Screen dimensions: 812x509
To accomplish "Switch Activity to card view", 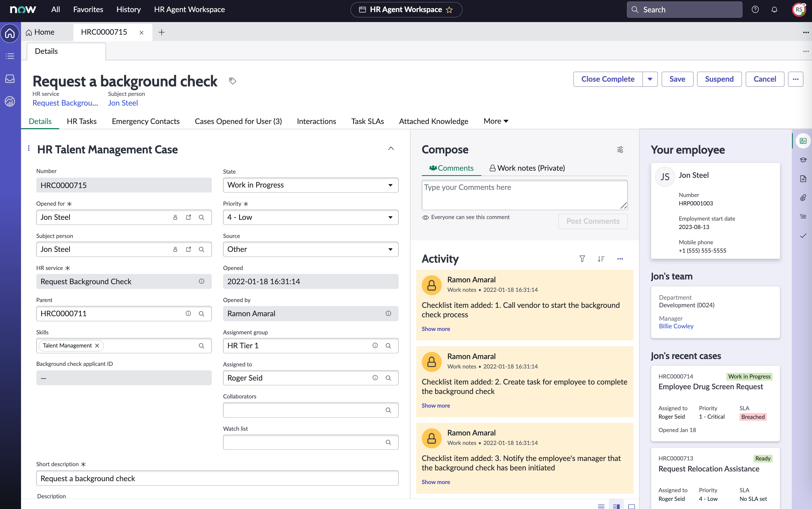I will pos(631,506).
